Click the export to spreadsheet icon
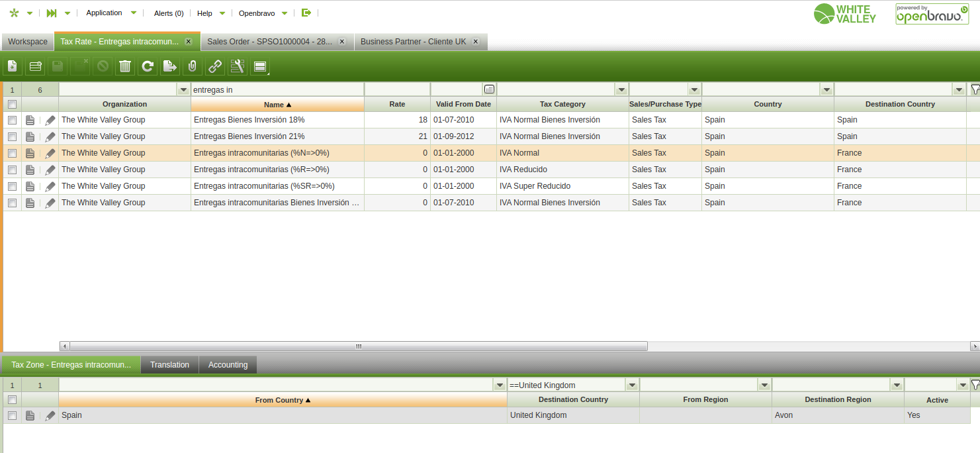The height and width of the screenshot is (453, 980). (170, 66)
